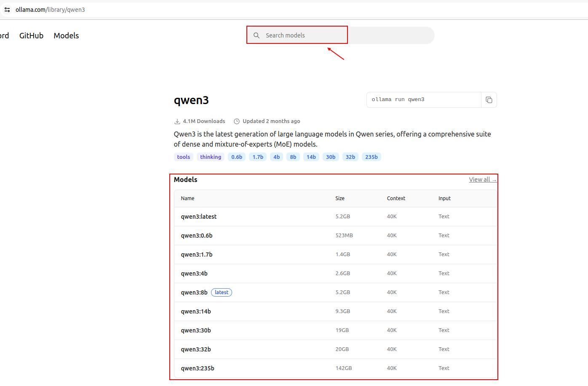Viewport: 588px width, 386px height.
Task: Open the GitHub nav link
Action: coord(31,36)
